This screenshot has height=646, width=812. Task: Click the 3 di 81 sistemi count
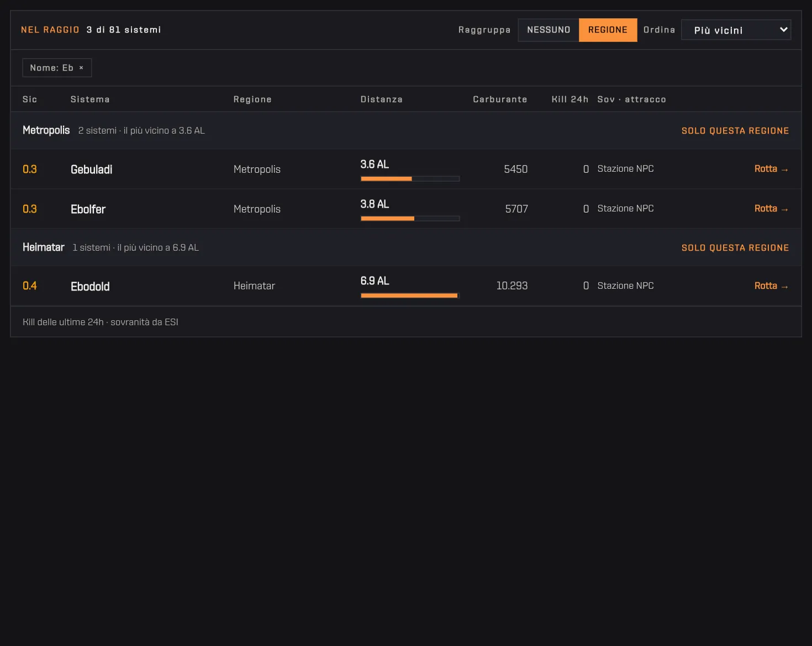click(x=124, y=30)
